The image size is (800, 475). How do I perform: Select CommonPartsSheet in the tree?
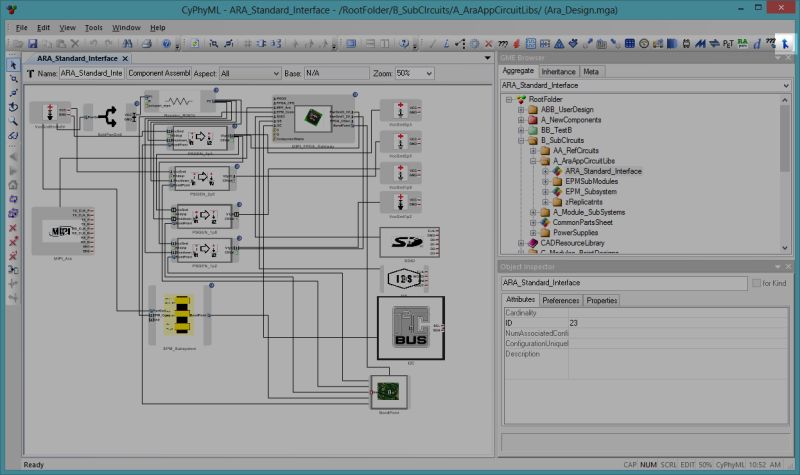point(583,222)
